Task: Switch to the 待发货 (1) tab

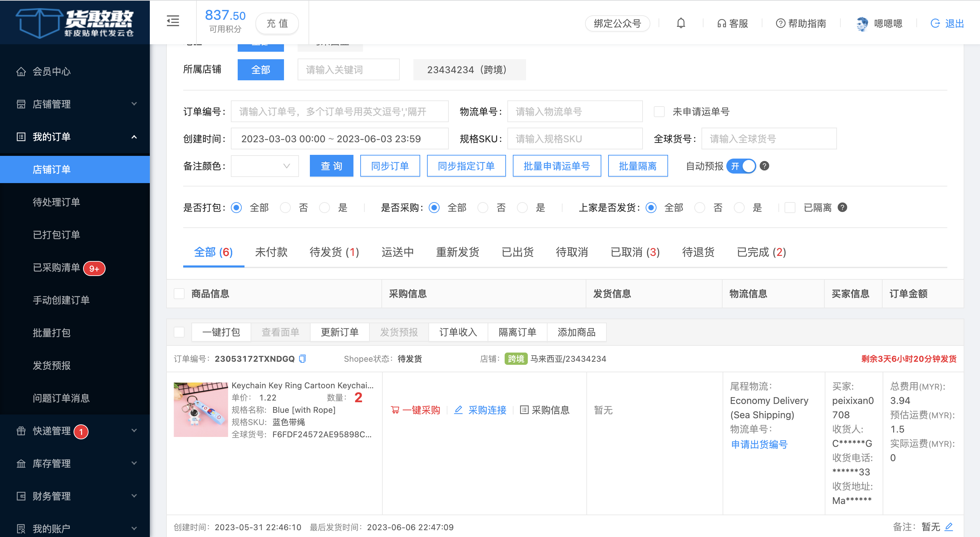Action: pyautogui.click(x=334, y=252)
